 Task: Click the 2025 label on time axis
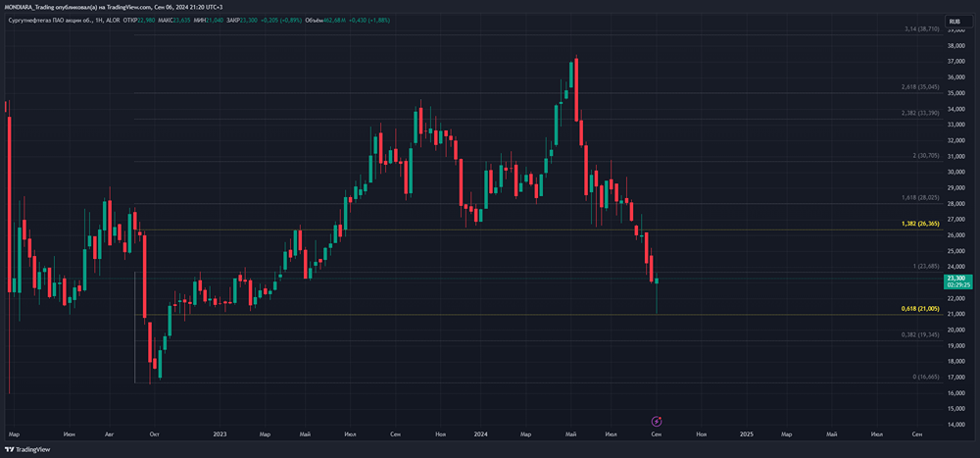click(x=746, y=433)
